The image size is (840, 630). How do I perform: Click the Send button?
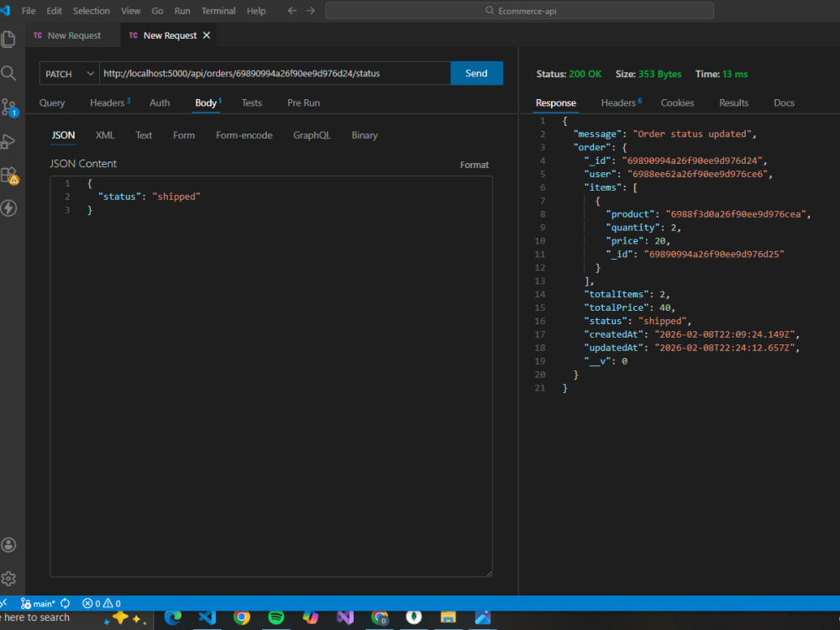[476, 73]
